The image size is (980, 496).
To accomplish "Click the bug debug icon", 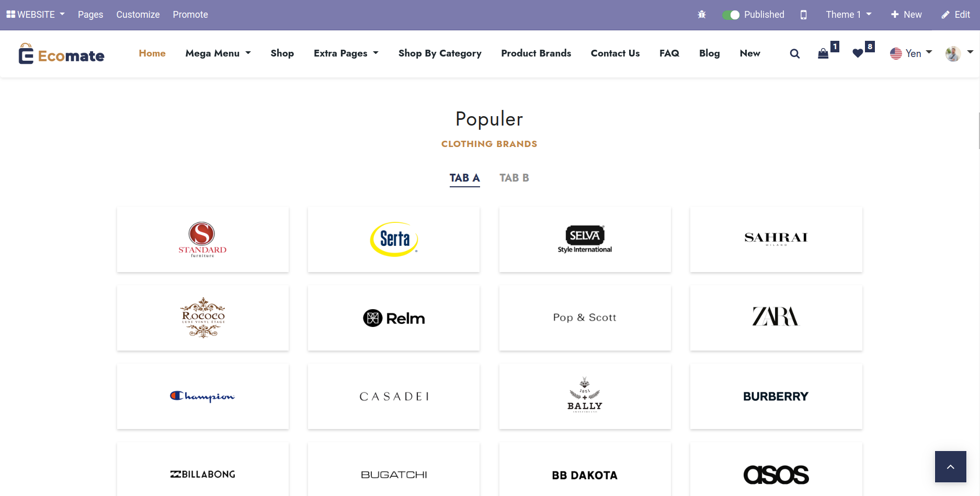I will point(702,15).
